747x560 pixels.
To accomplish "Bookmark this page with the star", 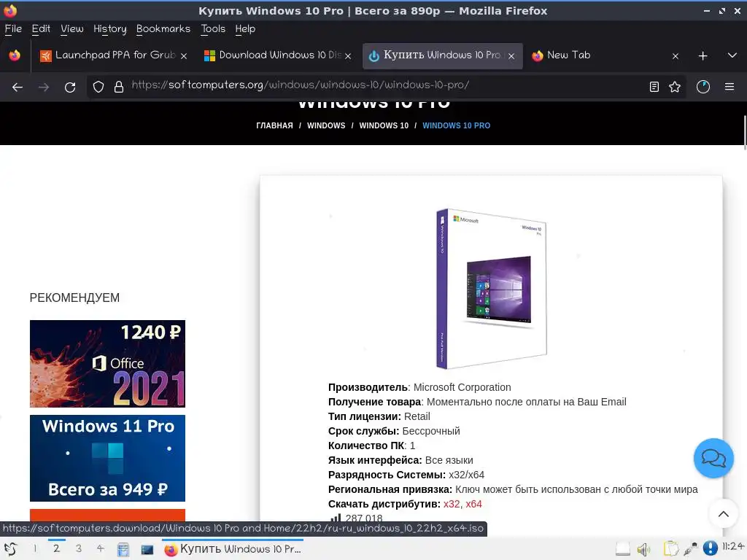I will pos(675,87).
